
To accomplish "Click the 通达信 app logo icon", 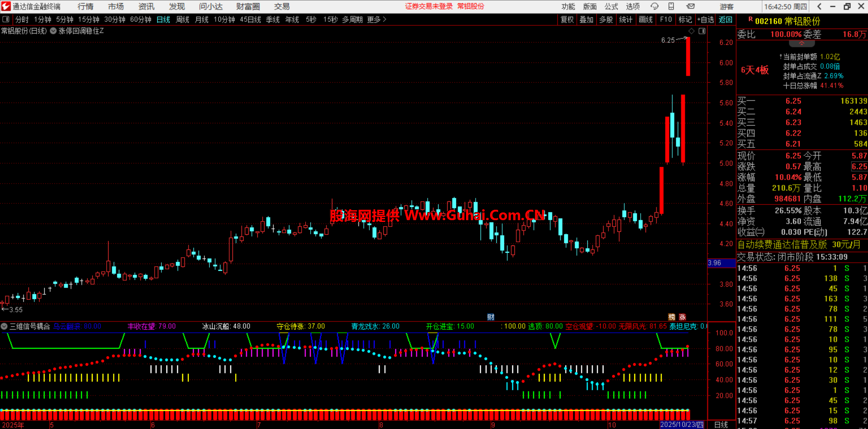I will pyautogui.click(x=6, y=6).
